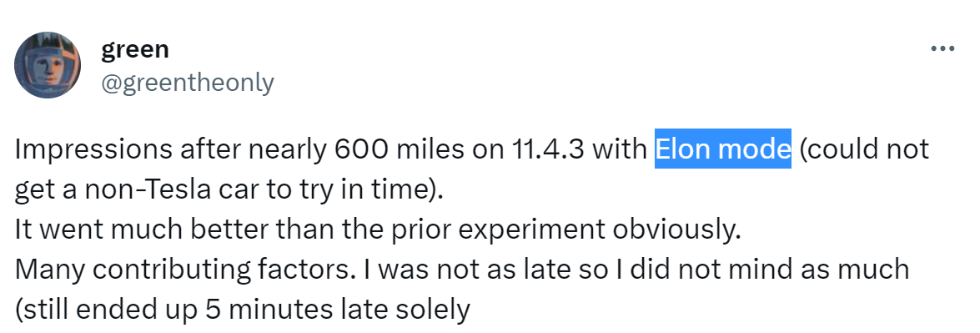Image resolution: width=980 pixels, height=333 pixels.
Task: Click the phrase "(could not" after highlight
Action: tap(865, 149)
